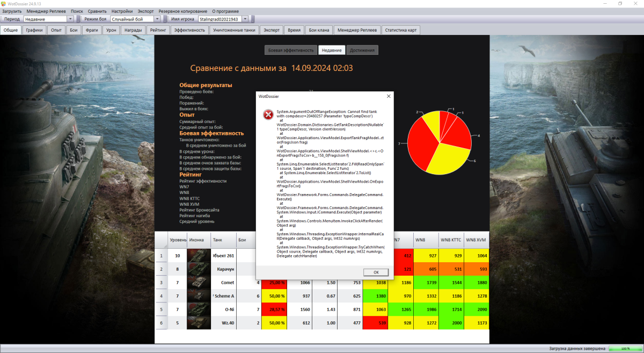The height and width of the screenshot is (353, 644).
Task: Open the Экспорт menu
Action: pos(145,11)
